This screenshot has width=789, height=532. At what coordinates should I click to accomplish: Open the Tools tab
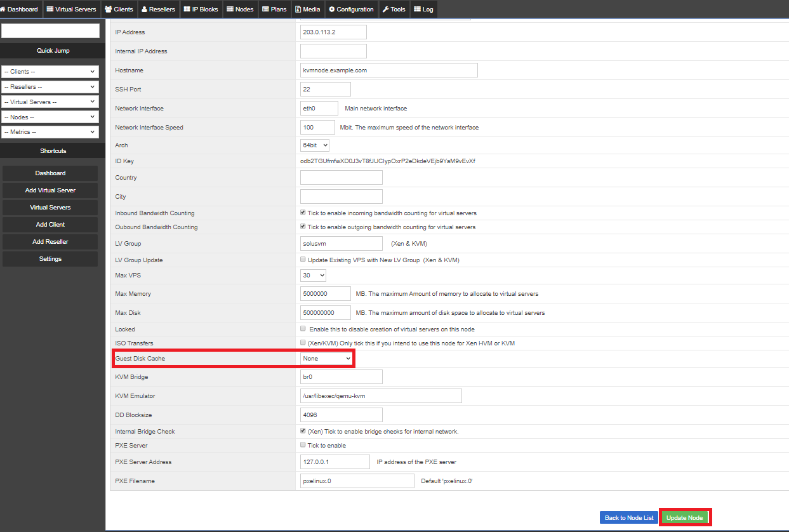(394, 9)
